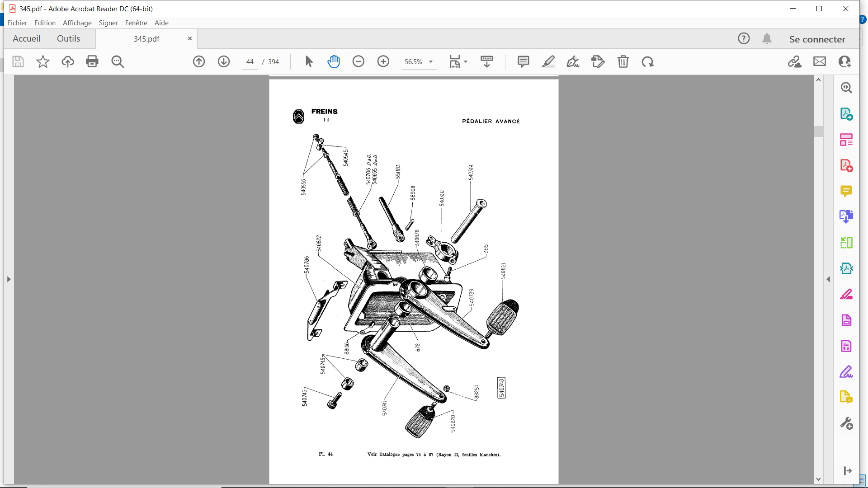Open the Affichage menu
Viewport: 868px width, 488px height.
pos(77,23)
